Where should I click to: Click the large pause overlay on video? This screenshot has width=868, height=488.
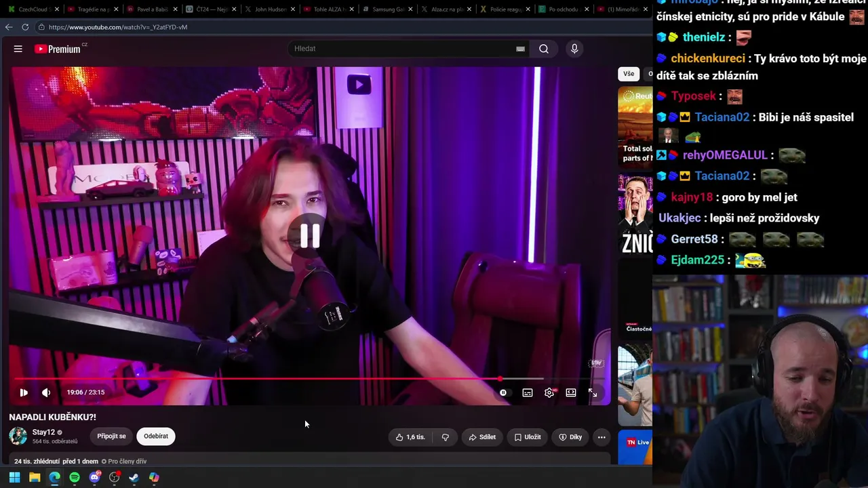coord(310,235)
